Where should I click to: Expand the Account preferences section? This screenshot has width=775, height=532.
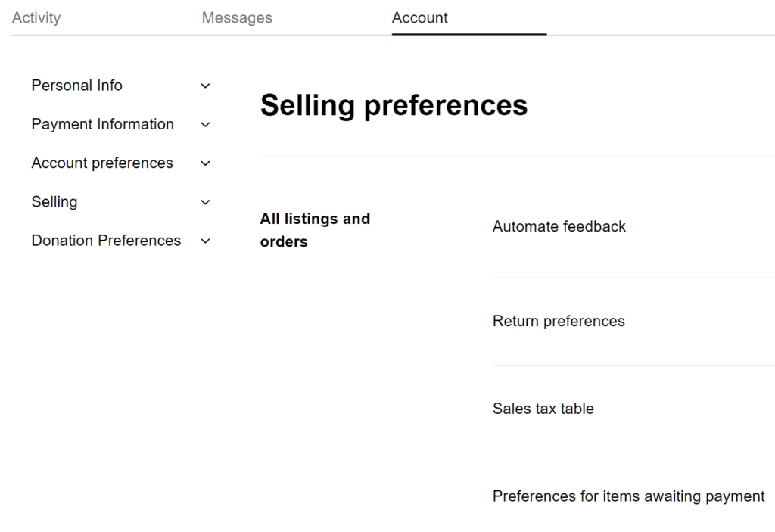(205, 163)
